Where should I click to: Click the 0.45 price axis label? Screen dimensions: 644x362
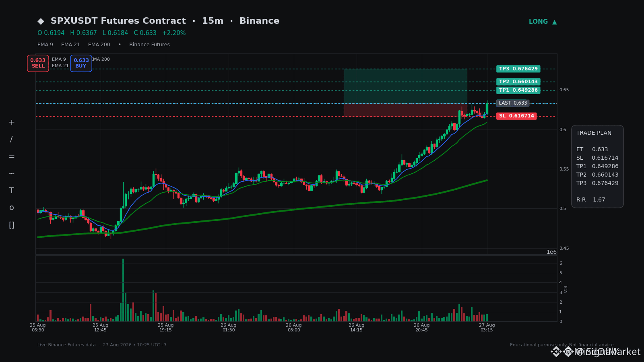point(564,249)
